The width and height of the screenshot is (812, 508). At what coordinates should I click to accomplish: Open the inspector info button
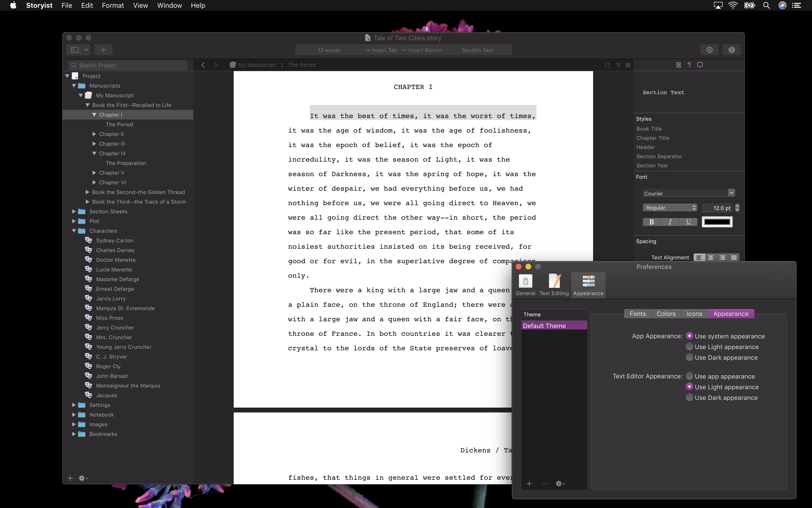[732, 50]
